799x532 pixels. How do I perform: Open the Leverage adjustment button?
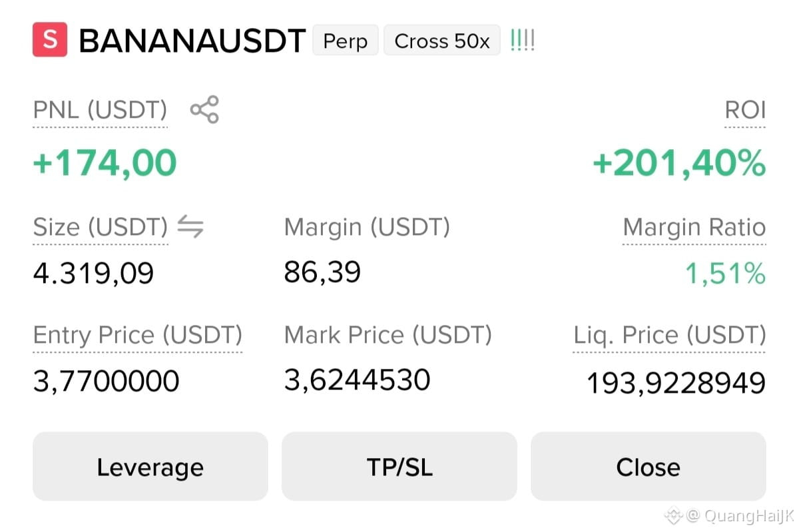(x=150, y=466)
